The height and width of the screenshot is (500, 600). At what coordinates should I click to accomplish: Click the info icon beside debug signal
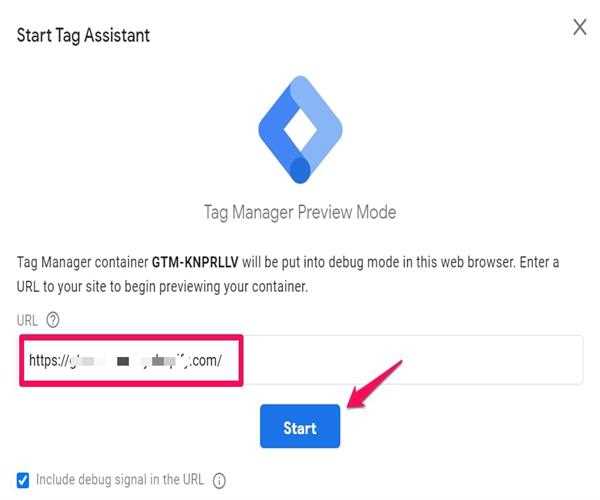point(219,480)
